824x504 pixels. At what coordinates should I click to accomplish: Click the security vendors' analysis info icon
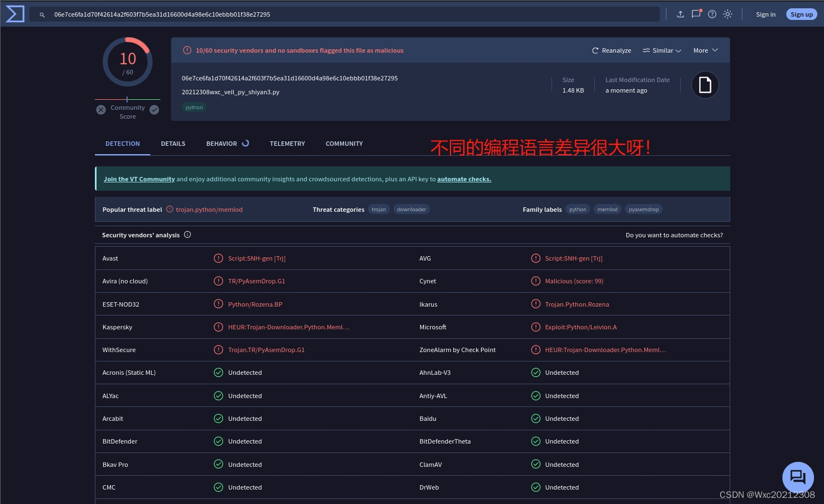tap(188, 235)
